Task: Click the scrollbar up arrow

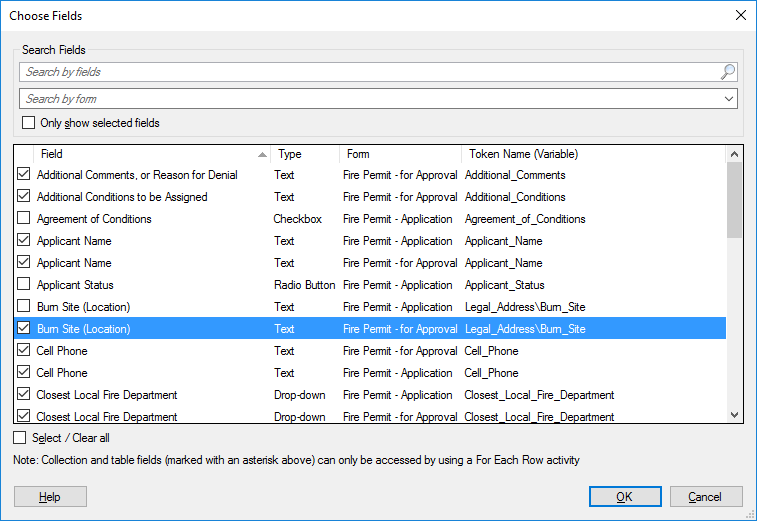Action: 734,154
